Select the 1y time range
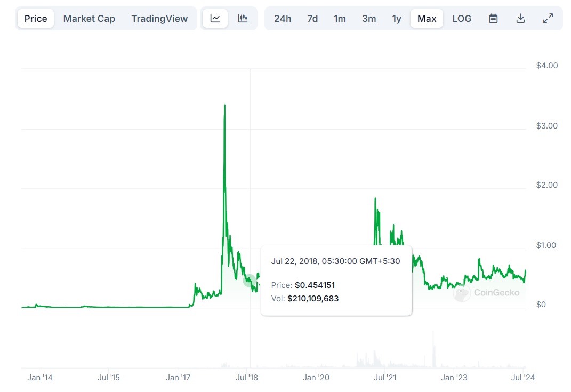 pyautogui.click(x=397, y=18)
